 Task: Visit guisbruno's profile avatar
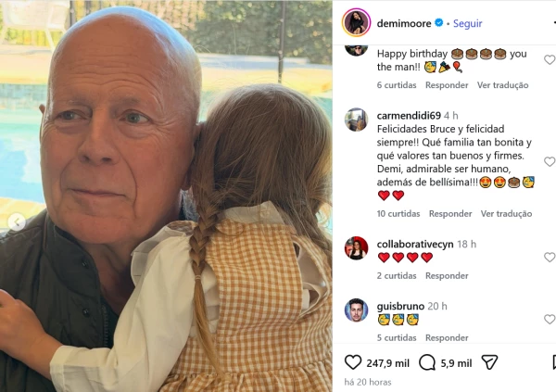(x=356, y=310)
